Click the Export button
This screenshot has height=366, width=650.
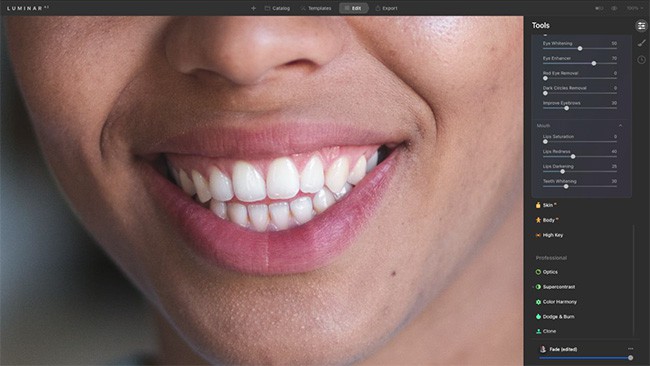[386, 8]
